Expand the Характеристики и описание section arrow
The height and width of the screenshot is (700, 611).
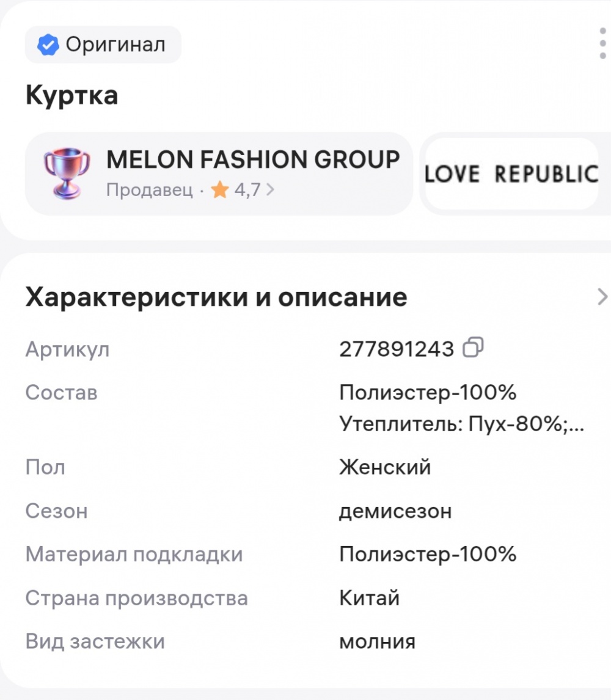pyautogui.click(x=601, y=297)
